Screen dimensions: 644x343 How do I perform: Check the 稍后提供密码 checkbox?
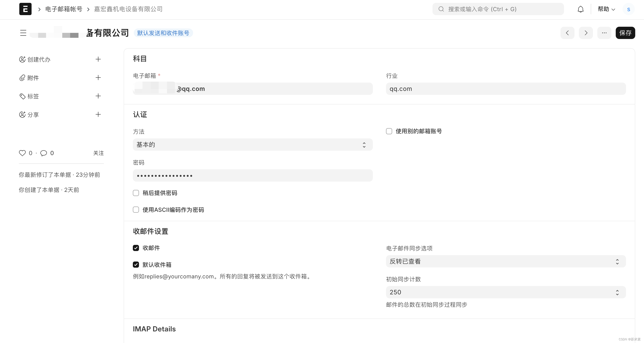(x=136, y=193)
